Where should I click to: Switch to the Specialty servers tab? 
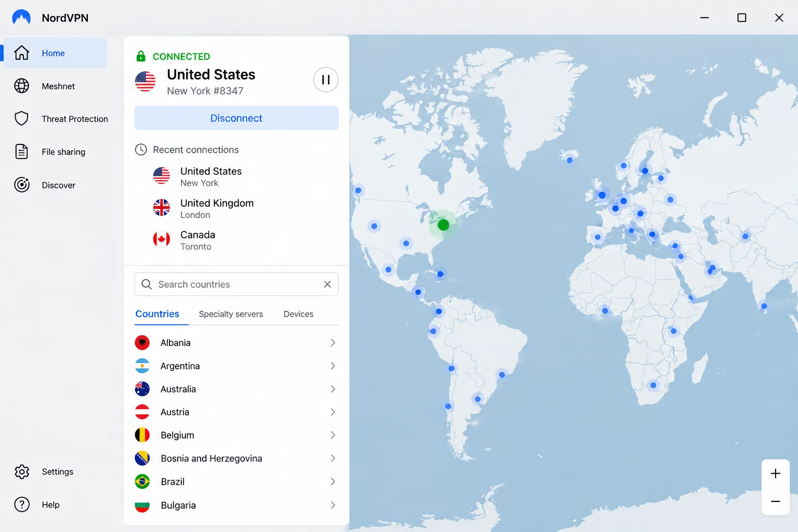pos(231,314)
